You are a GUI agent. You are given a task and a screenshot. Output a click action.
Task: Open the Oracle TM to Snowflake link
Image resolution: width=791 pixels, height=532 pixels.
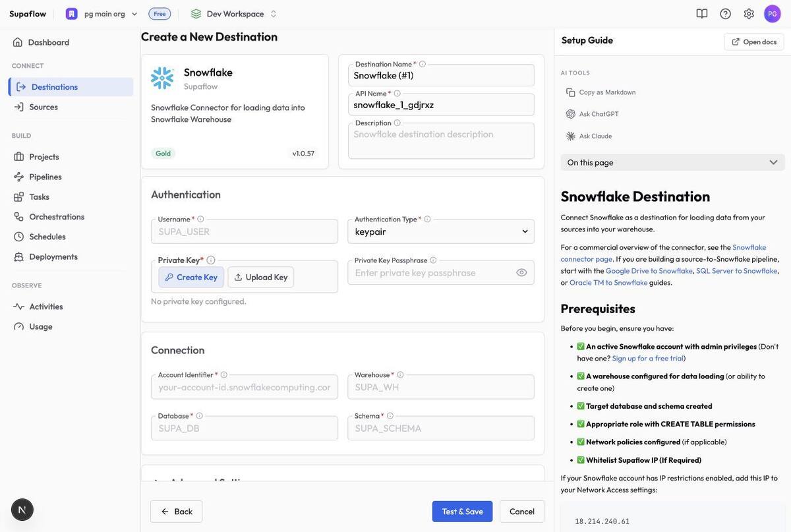608,282
